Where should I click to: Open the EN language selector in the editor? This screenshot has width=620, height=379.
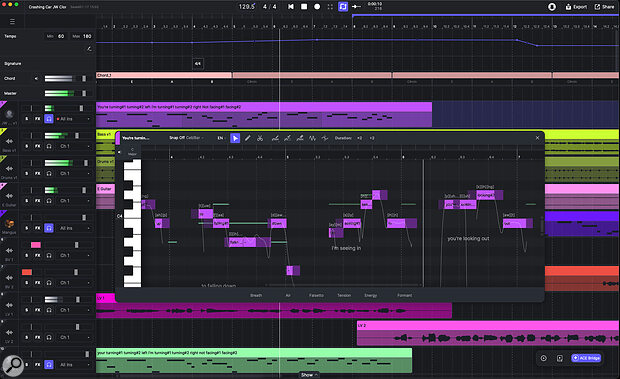click(221, 138)
